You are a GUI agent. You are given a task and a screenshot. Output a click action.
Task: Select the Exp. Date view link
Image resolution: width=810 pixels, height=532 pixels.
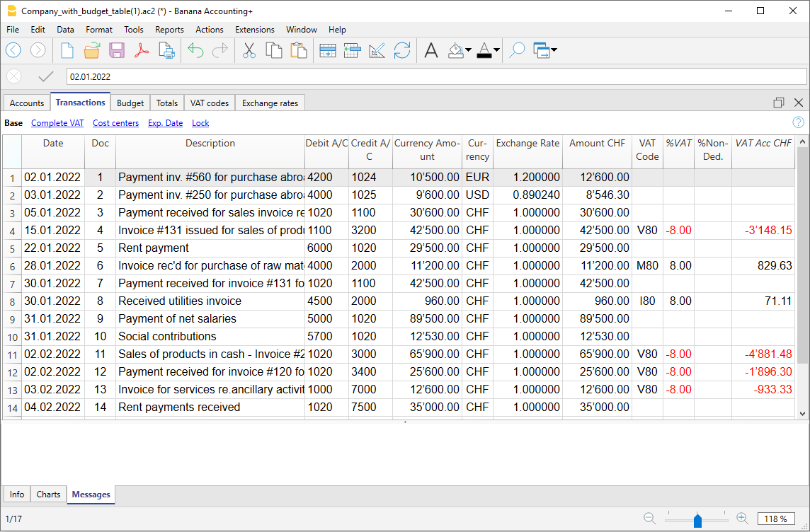coord(165,123)
